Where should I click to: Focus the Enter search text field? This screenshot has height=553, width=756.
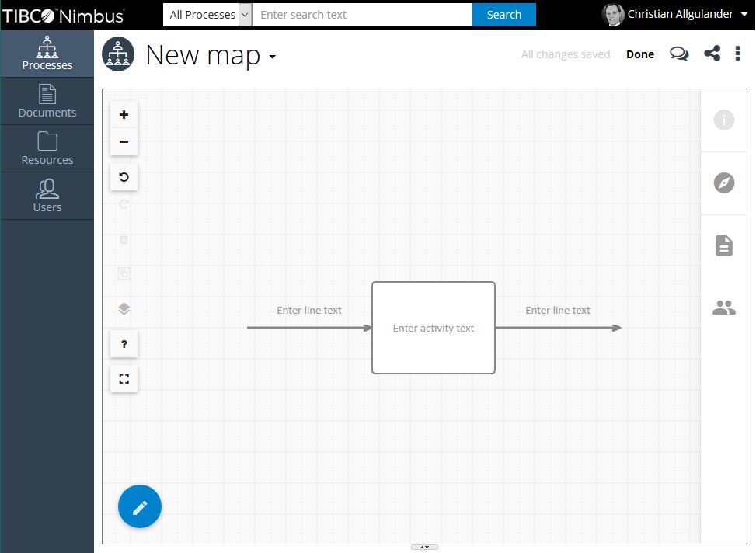click(362, 15)
